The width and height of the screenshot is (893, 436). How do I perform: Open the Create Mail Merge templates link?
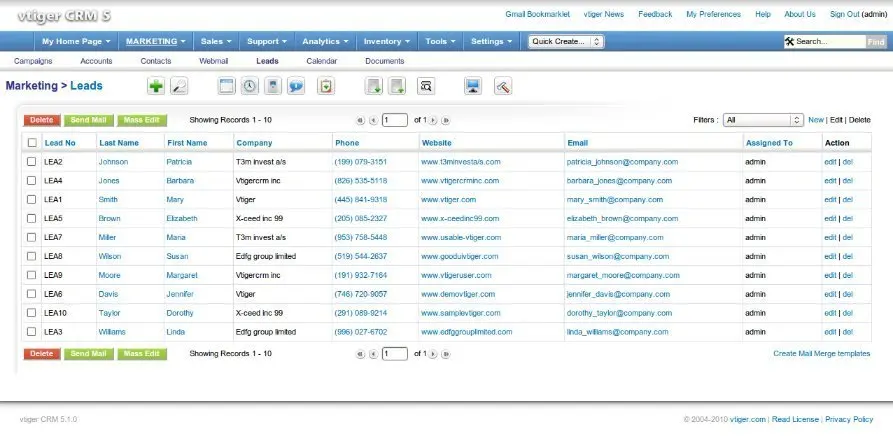(821, 353)
